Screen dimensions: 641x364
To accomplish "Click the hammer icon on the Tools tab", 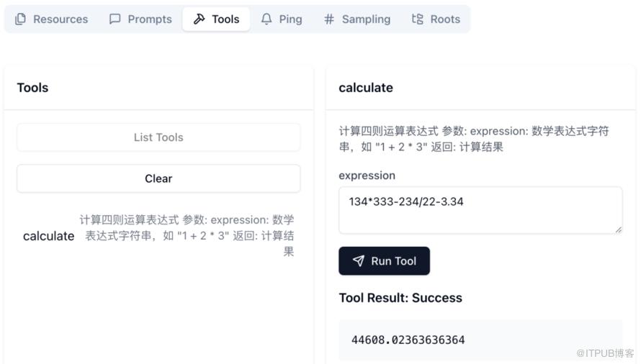I will coord(200,19).
